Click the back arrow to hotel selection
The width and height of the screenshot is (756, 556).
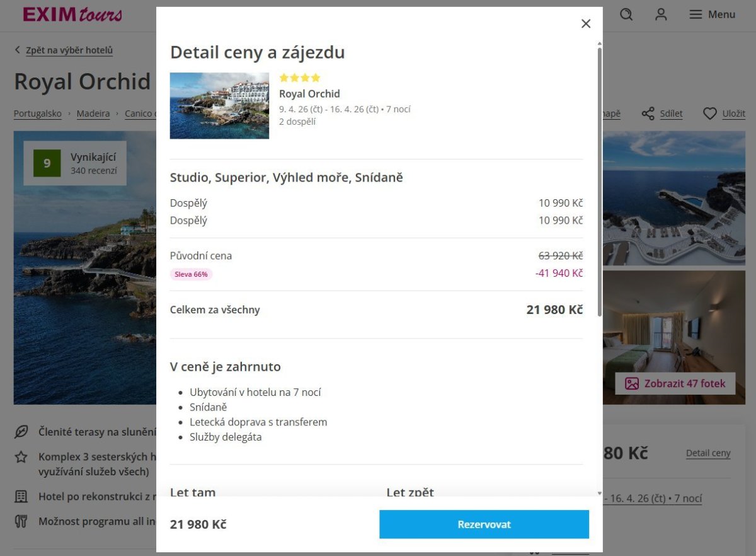[18, 50]
